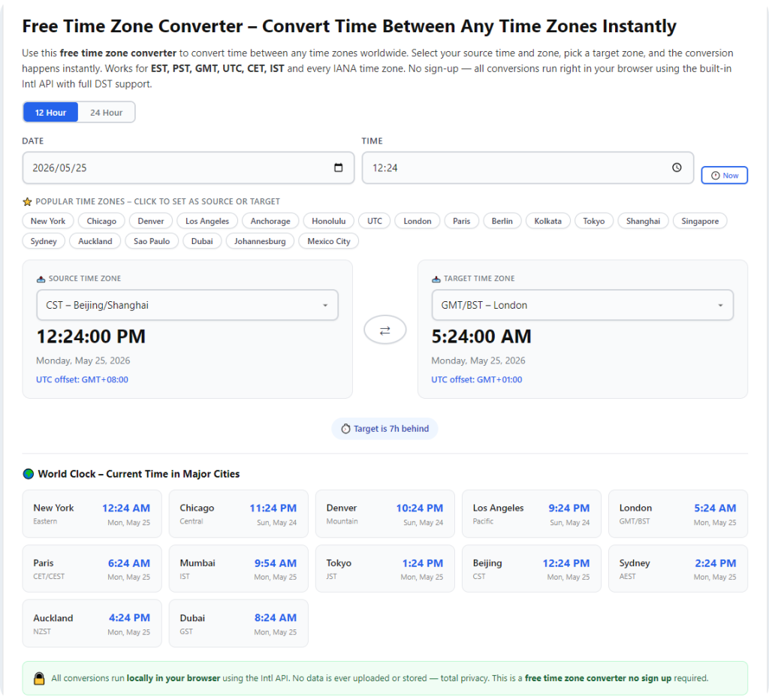Click the Tokyo world clock card

point(385,569)
